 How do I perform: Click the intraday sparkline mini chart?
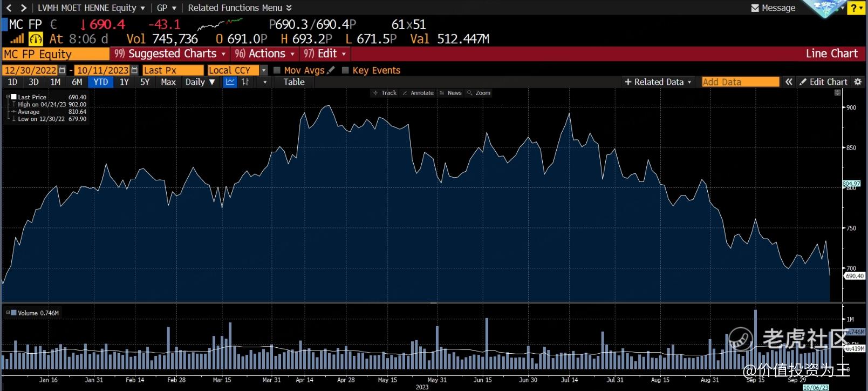220,24
